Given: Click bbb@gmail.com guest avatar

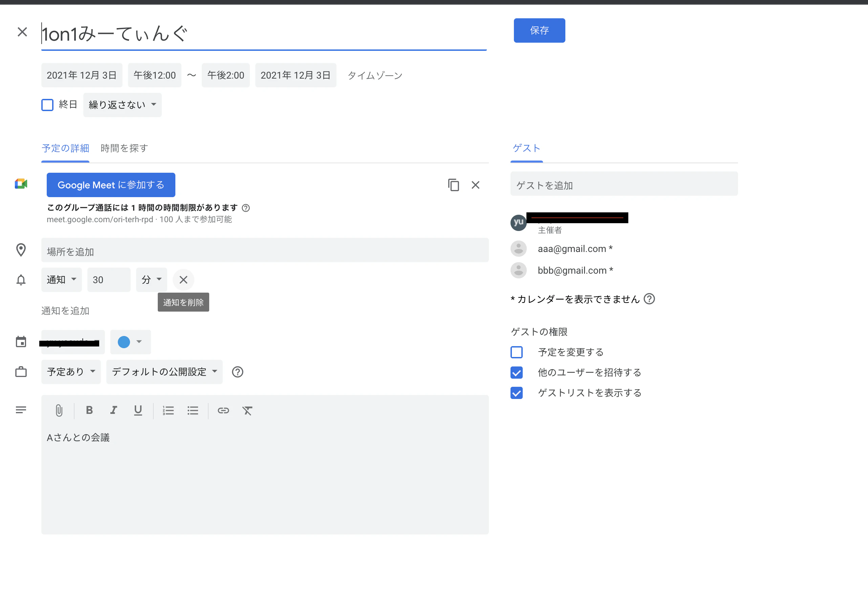Looking at the screenshot, I should click(x=518, y=270).
